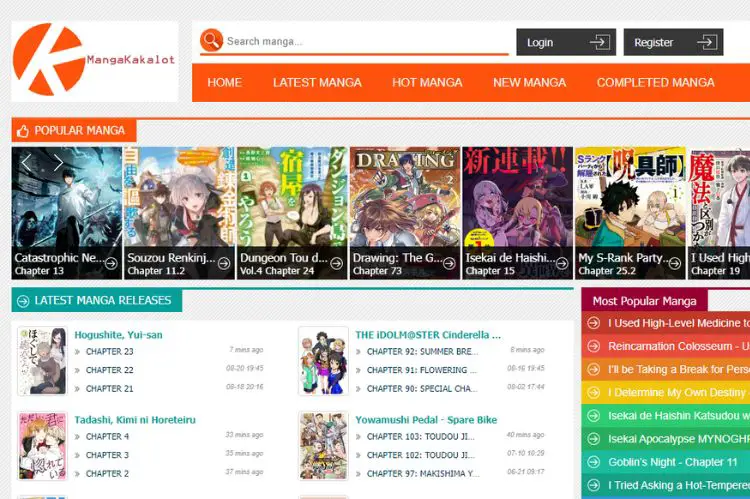Click next arrow on popular manga carousel
The width and height of the screenshot is (750, 499).
pos(58,163)
